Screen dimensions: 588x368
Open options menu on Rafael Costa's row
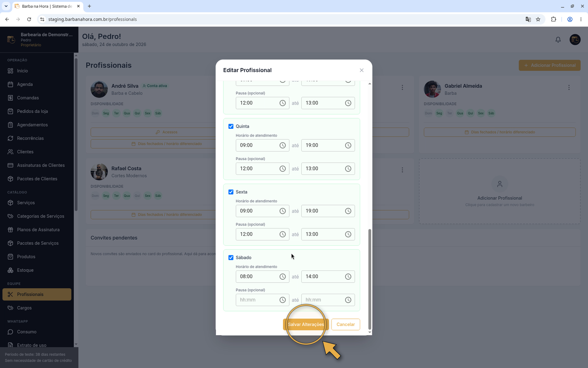click(x=402, y=170)
